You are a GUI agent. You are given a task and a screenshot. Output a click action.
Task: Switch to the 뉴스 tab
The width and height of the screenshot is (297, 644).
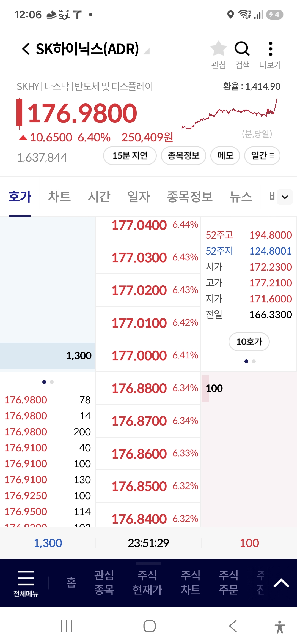point(241,197)
